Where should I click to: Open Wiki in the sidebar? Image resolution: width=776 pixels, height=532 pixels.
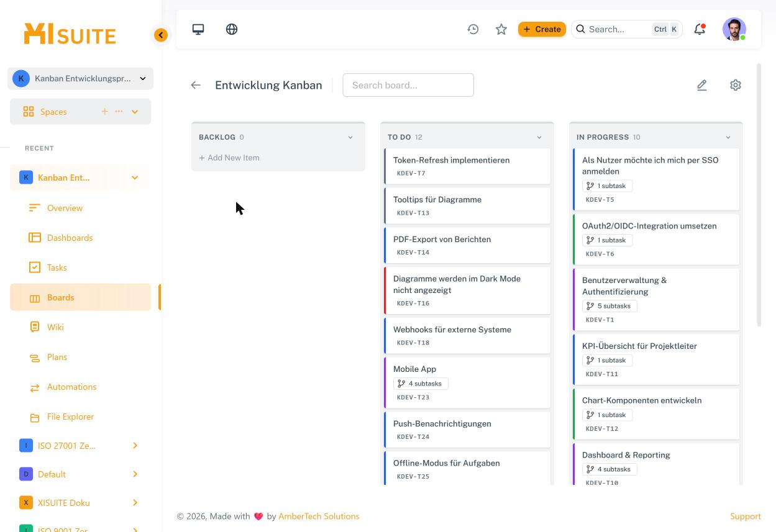point(80,327)
